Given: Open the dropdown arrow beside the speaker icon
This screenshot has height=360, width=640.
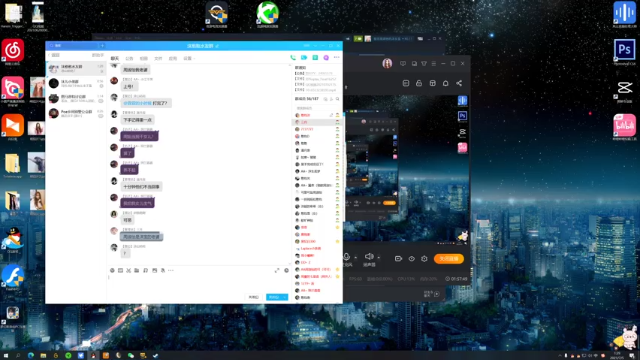Looking at the screenshot, I should click(378, 258).
